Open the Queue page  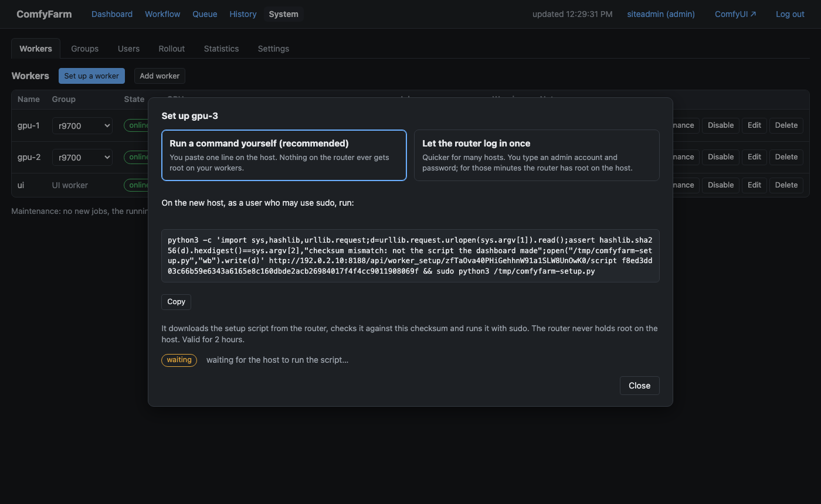[x=205, y=14]
